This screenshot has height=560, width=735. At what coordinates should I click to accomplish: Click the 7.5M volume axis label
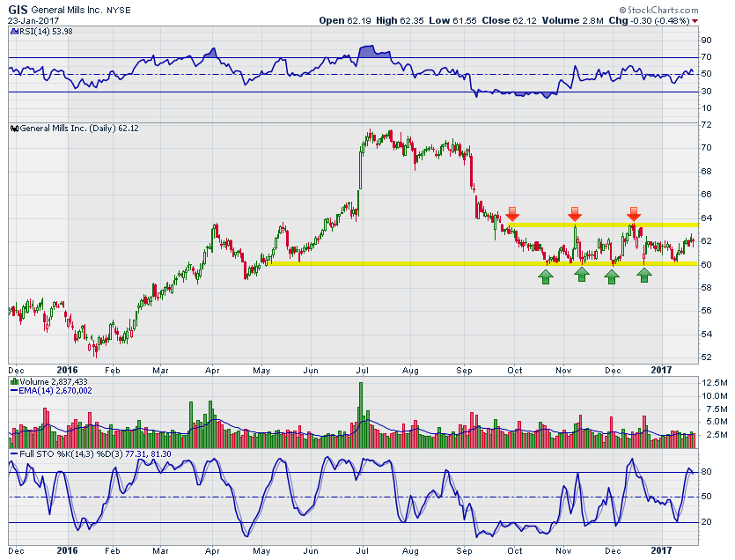[717, 409]
